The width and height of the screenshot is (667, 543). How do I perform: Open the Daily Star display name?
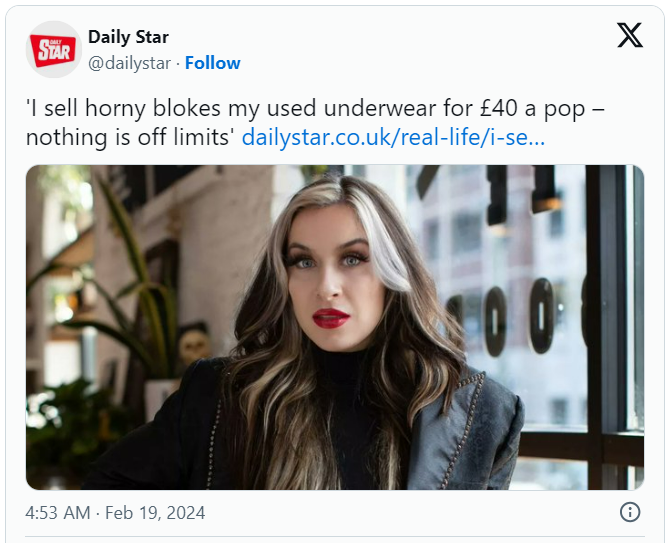click(128, 38)
